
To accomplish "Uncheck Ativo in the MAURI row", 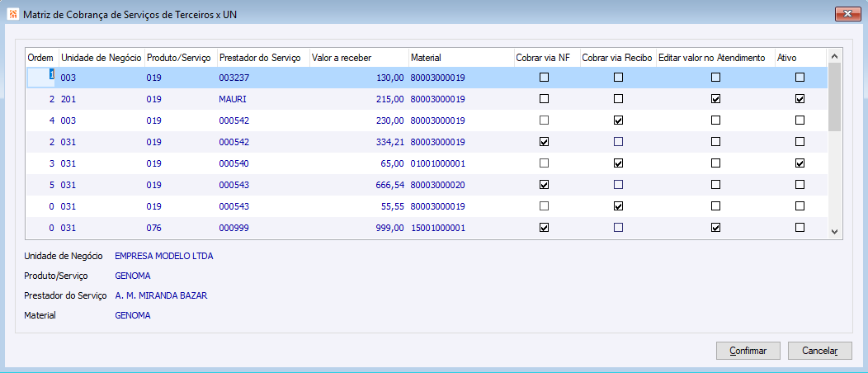I will coord(800,99).
